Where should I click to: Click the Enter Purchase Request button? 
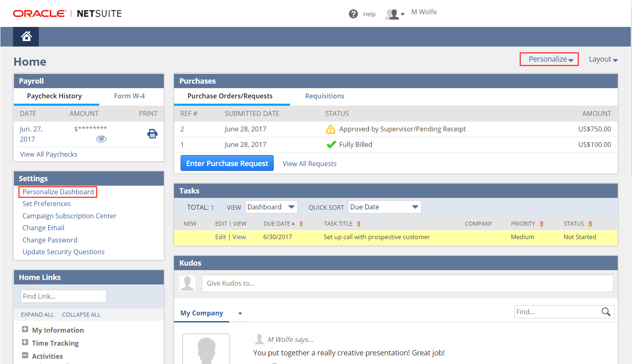tap(227, 163)
